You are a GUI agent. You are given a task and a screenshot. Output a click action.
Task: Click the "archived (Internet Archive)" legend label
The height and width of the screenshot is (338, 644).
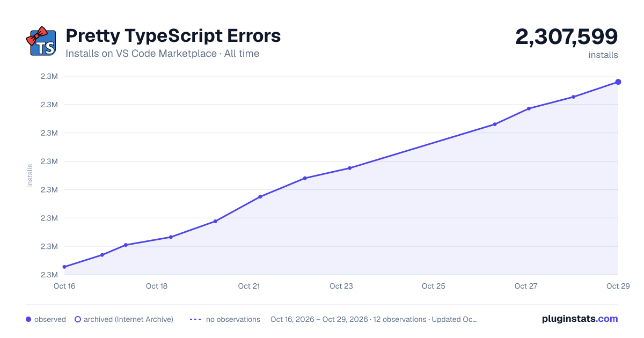(x=128, y=319)
